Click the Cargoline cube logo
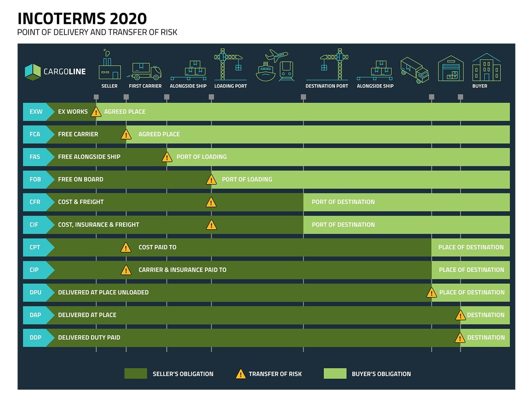Viewport: 532px width, 406px height. click(33, 72)
